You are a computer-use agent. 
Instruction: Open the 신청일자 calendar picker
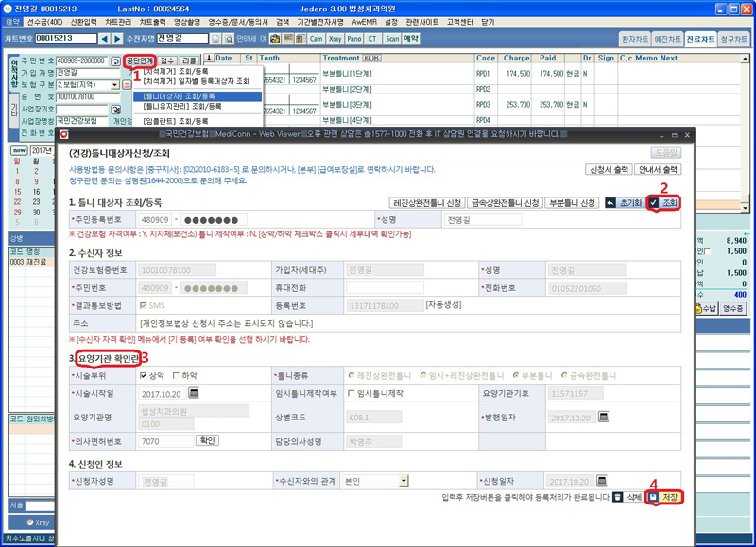(602, 481)
